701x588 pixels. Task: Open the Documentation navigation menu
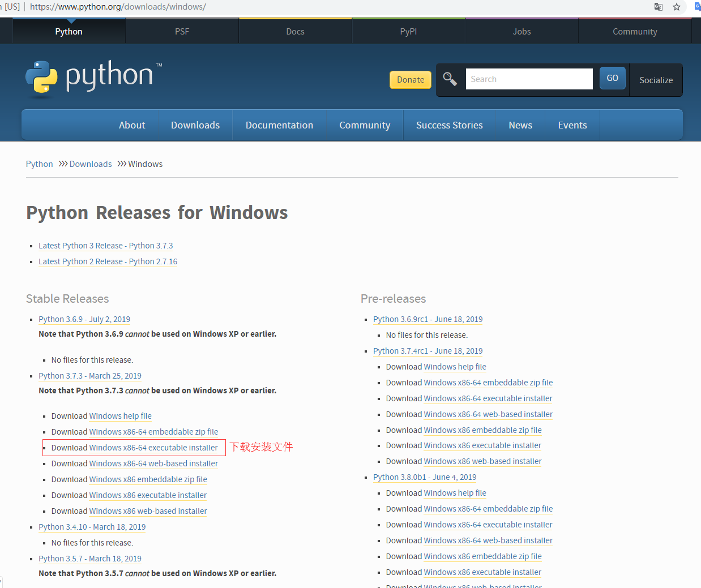(x=279, y=125)
